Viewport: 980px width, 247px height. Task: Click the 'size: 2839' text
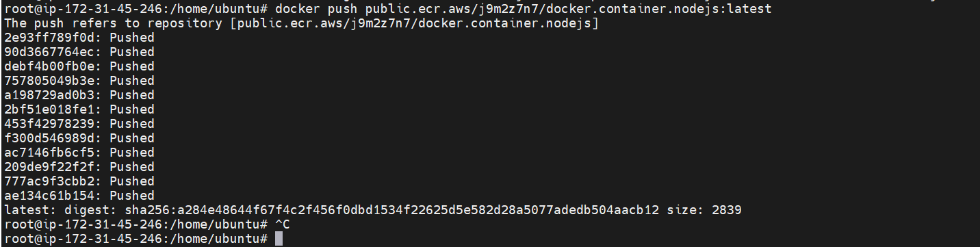[704, 209]
